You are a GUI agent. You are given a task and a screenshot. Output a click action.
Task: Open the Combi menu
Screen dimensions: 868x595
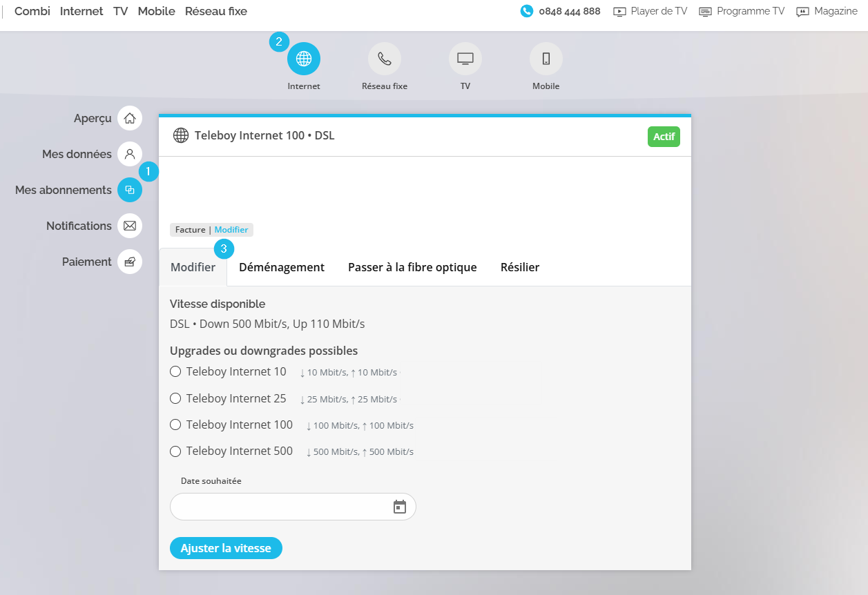coord(32,11)
